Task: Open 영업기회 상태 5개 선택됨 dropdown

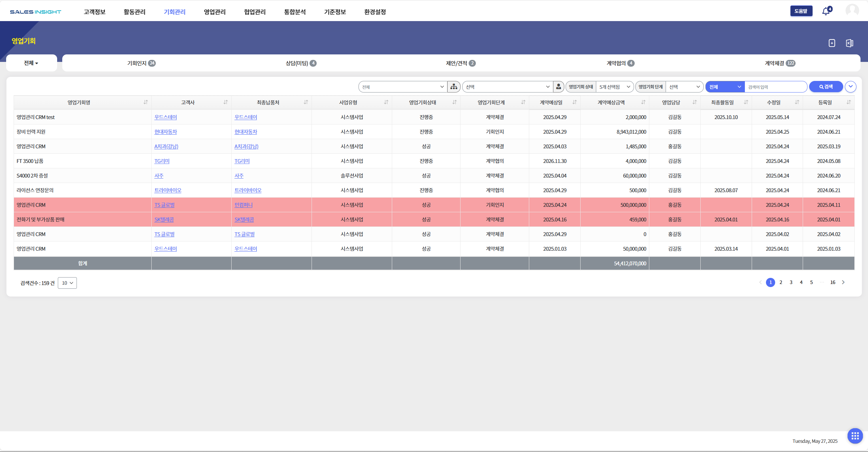Action: coord(615,87)
